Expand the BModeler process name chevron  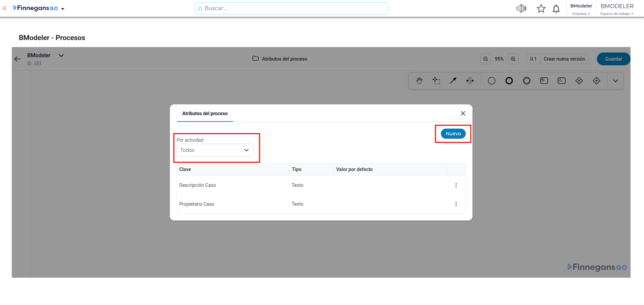(61, 56)
